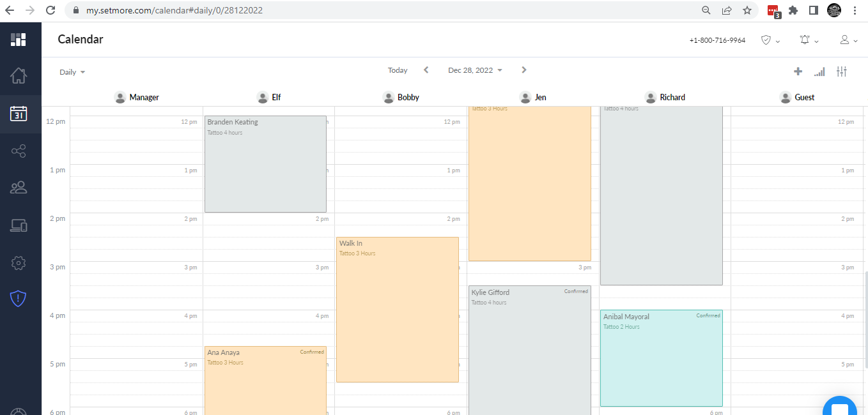Select the Bobby staff column header
Screen dimensions: 868x415
pos(401,97)
